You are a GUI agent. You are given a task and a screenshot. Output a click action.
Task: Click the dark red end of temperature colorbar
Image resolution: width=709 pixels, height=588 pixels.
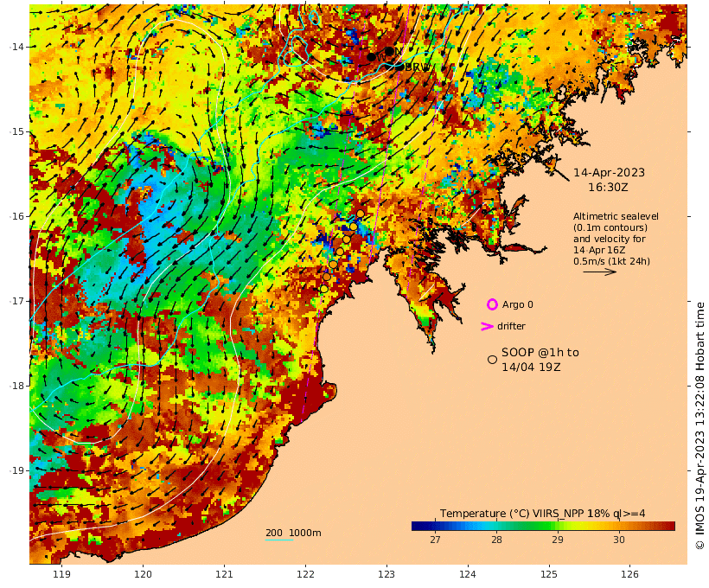pos(668,526)
